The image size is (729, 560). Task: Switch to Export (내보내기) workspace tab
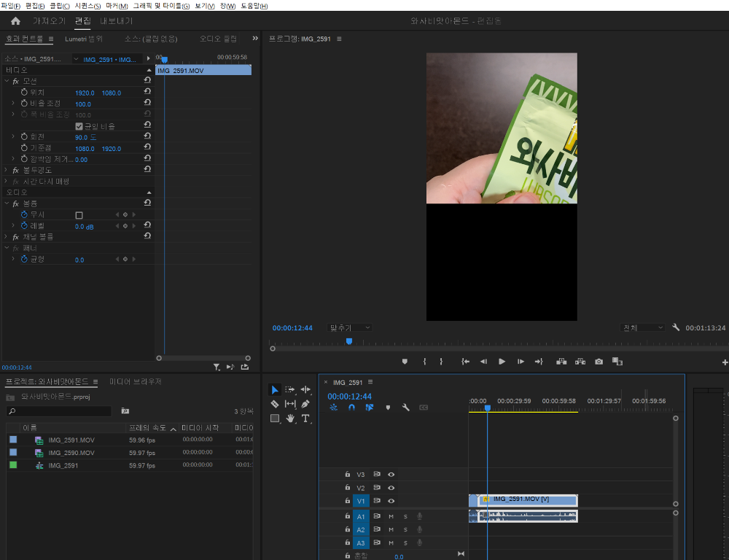tap(116, 21)
